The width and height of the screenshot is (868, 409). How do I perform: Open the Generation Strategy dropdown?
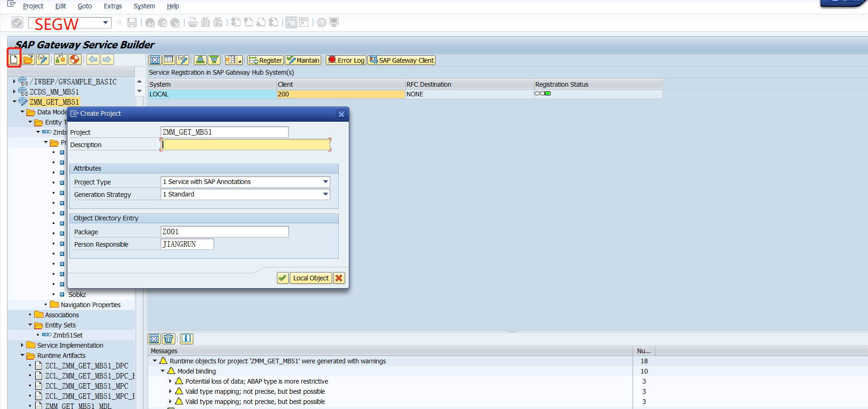click(325, 194)
